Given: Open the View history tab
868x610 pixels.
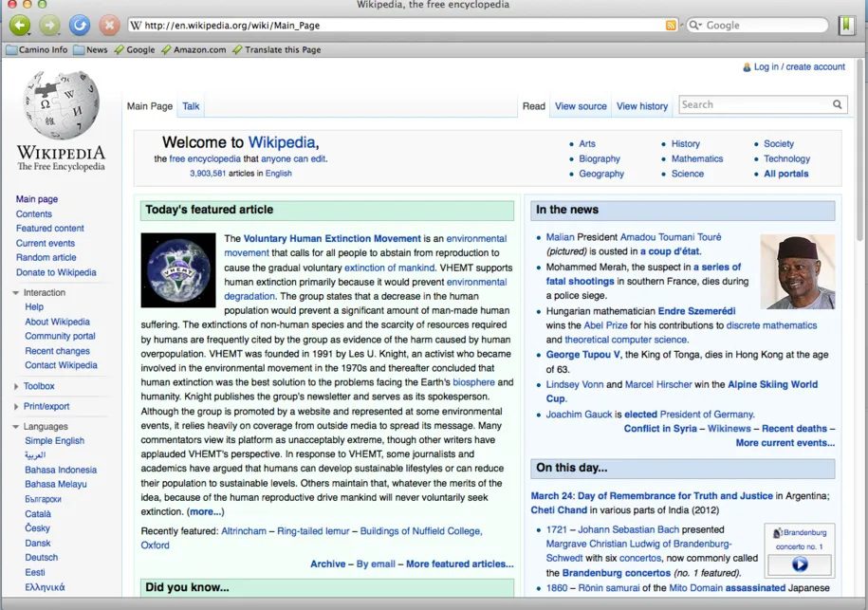Looking at the screenshot, I should tap(642, 106).
